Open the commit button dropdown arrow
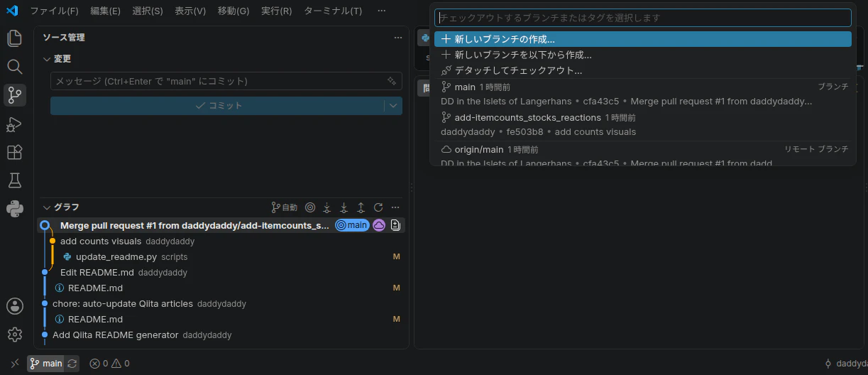The width and height of the screenshot is (868, 375). pyautogui.click(x=393, y=106)
